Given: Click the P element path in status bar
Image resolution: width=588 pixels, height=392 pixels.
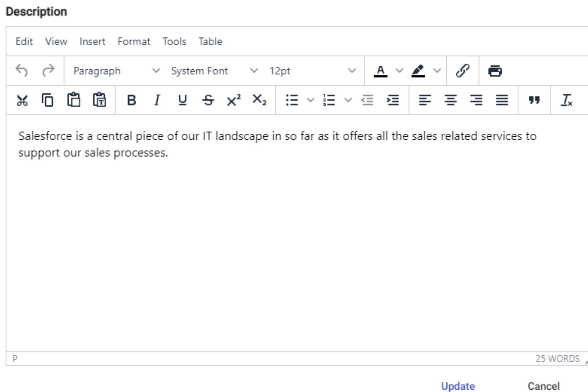Looking at the screenshot, I should pyautogui.click(x=15, y=358).
